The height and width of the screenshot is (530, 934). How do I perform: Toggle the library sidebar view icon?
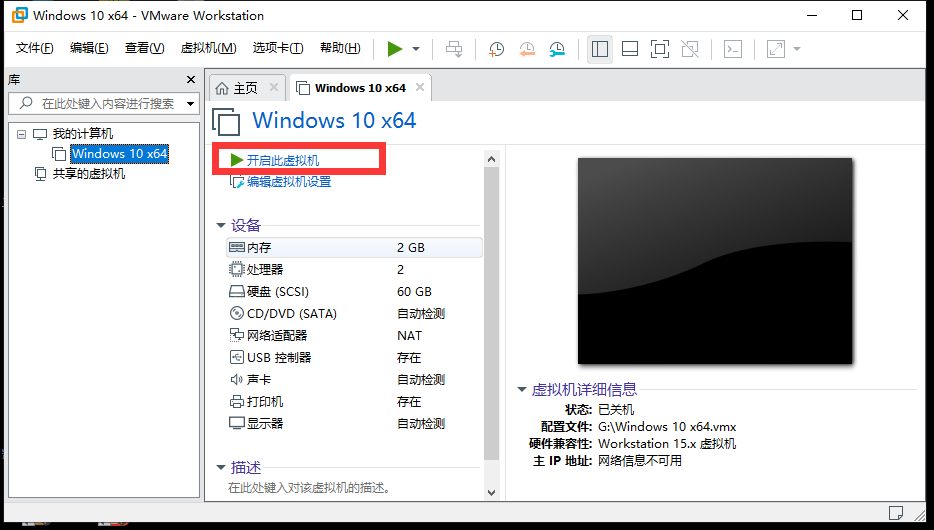pos(600,49)
